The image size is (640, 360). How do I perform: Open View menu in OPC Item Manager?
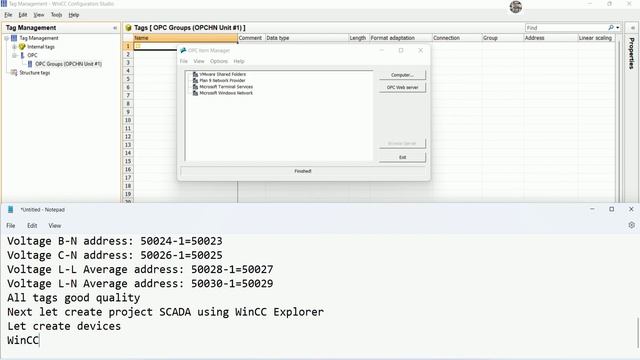point(199,61)
